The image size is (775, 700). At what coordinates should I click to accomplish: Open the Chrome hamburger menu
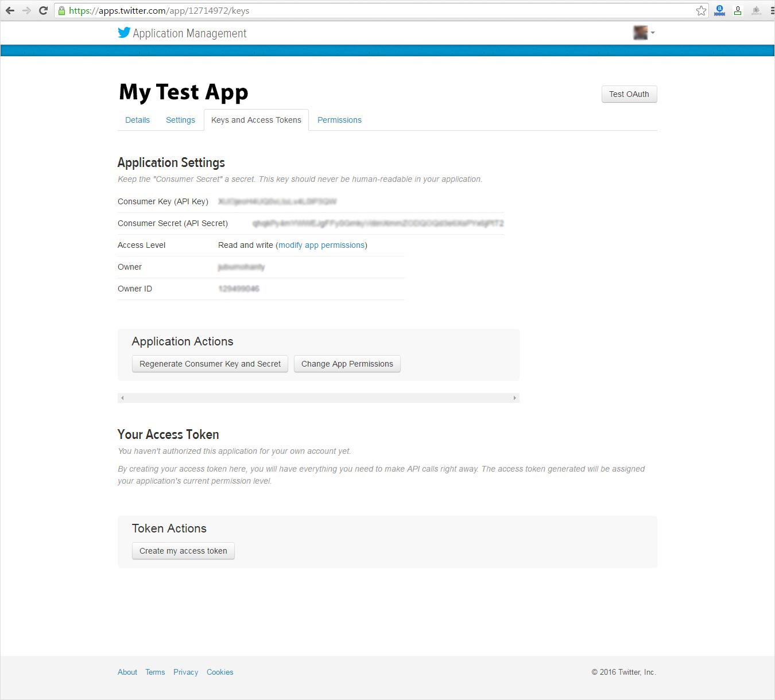(x=772, y=10)
